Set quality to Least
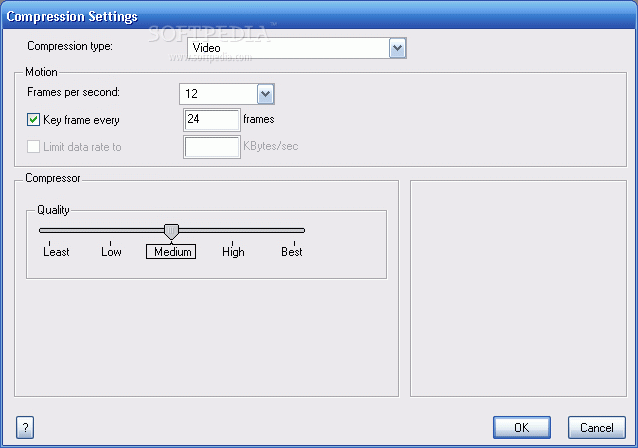The height and width of the screenshot is (448, 638). coord(56,251)
